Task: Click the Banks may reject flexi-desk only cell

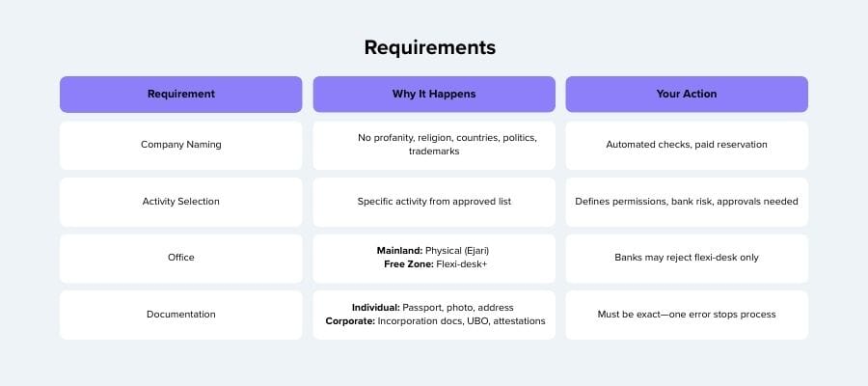Action: tap(687, 258)
